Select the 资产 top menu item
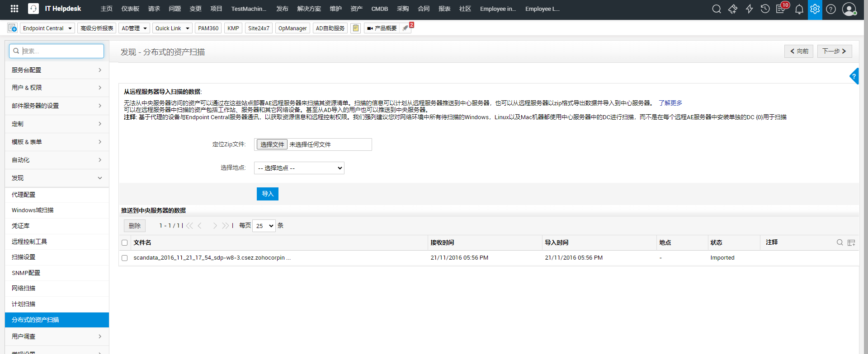The width and height of the screenshot is (868, 354). [x=356, y=9]
